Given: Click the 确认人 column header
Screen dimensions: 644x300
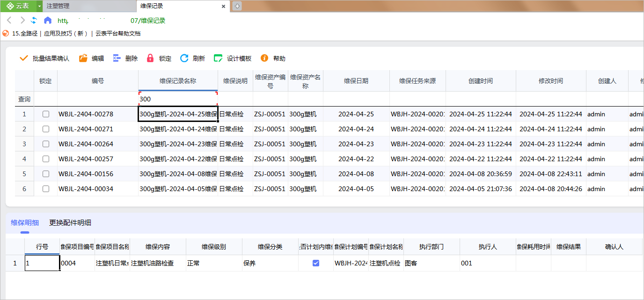Looking at the screenshot, I should 614,247.
